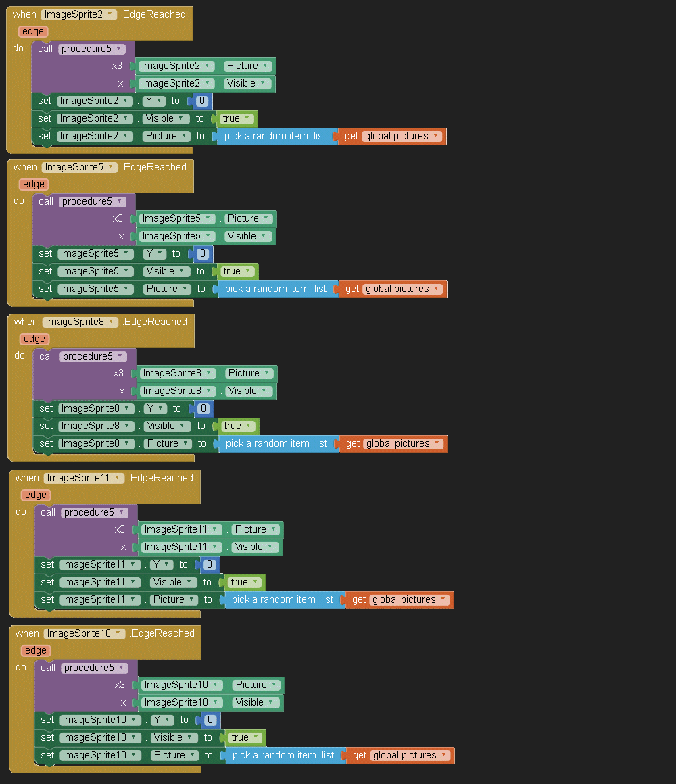676x784 pixels.
Task: Click the edge parameter in ImageSprite11 EdgeReached event
Action: coord(35,495)
